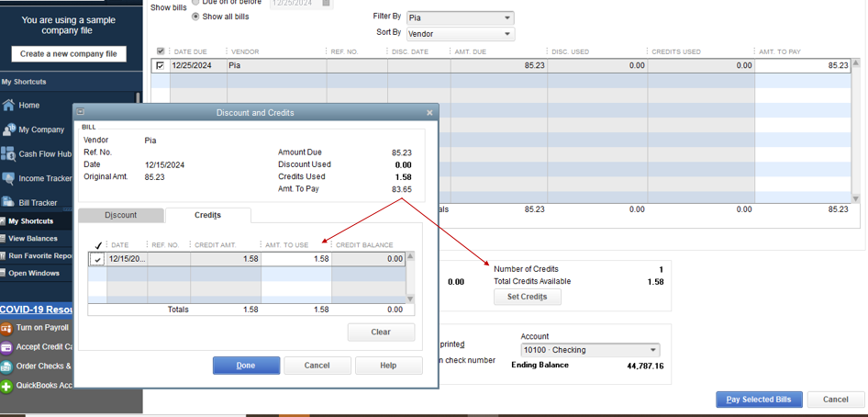Screen dimensions: 868x417
Task: Click Cancel in the Pay Bills window
Action: click(835, 400)
